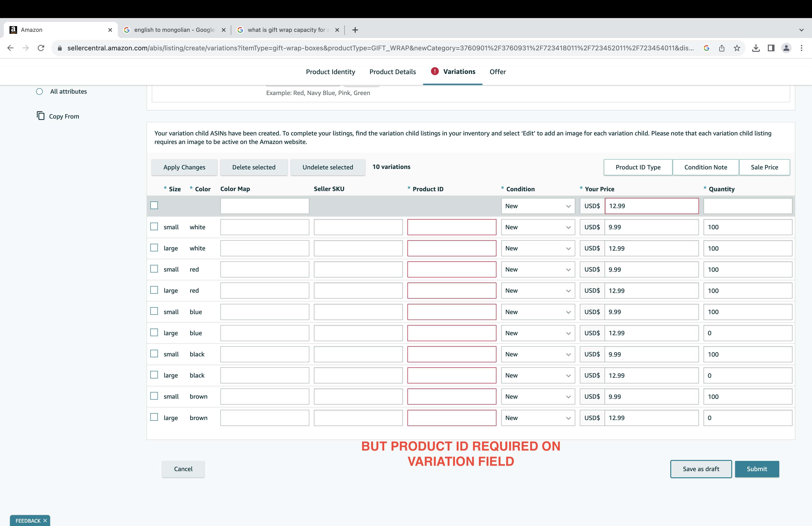812x526 pixels.
Task: Open the header row Condition dropdown
Action: (538, 206)
